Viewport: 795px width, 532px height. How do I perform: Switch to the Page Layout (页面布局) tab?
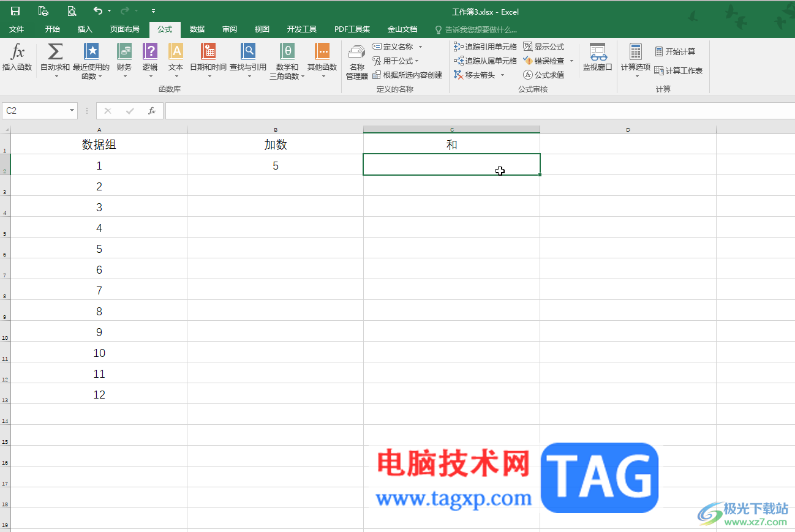(124, 29)
